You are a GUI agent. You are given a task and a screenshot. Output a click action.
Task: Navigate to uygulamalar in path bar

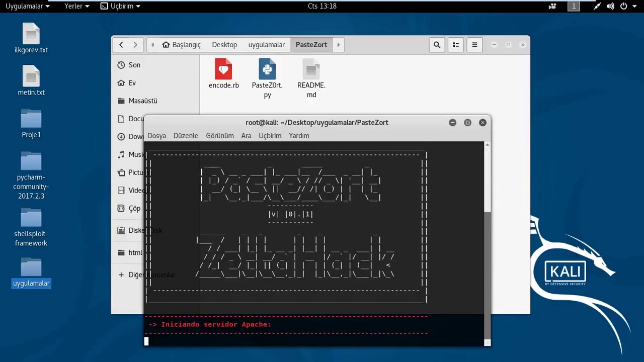(x=267, y=45)
